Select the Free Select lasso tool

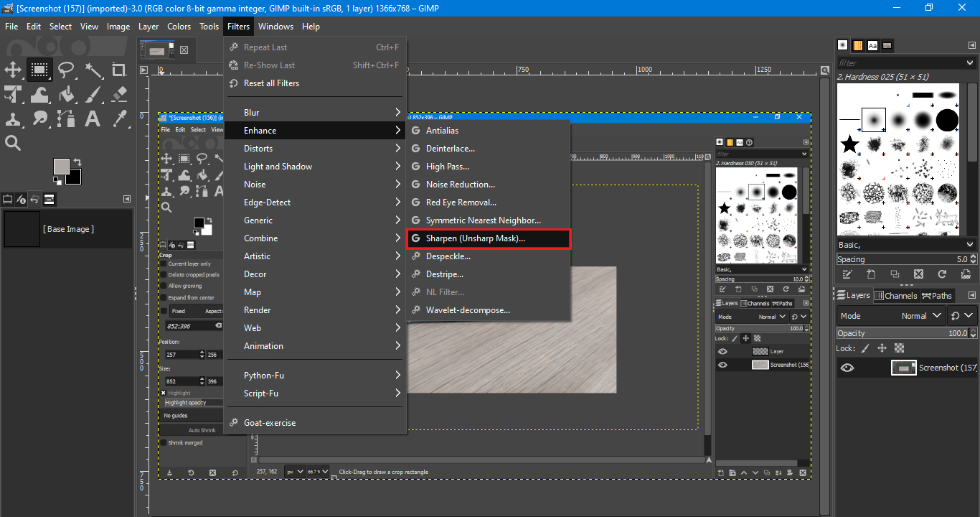(67, 70)
